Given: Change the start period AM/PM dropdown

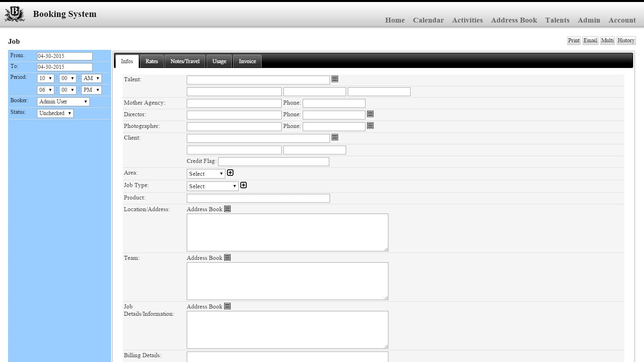Looking at the screenshot, I should click(x=91, y=78).
